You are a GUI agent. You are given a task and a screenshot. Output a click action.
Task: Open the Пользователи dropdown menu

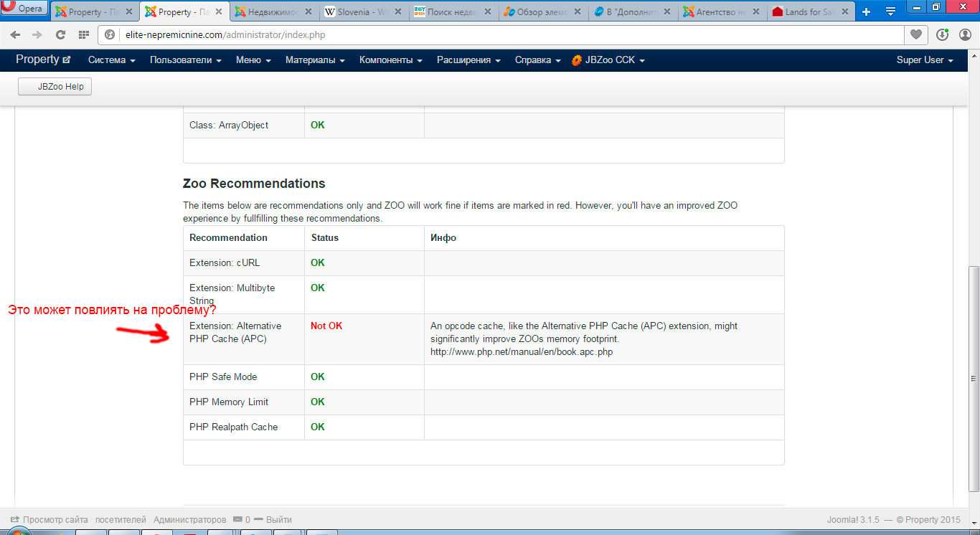click(x=185, y=60)
